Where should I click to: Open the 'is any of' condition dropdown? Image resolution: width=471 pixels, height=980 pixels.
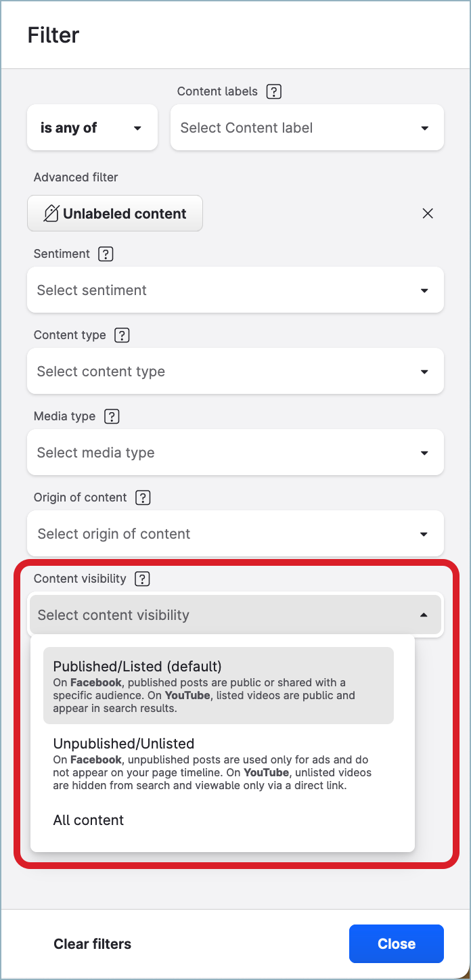(92, 127)
